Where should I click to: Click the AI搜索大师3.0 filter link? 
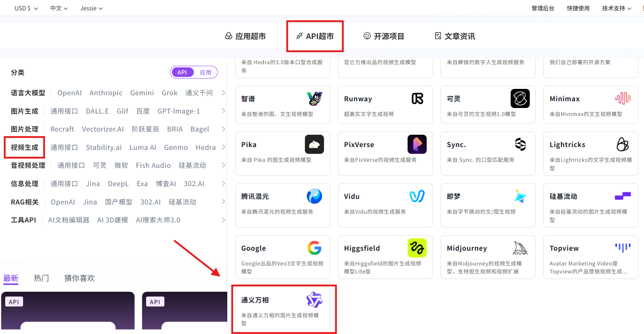(158, 220)
